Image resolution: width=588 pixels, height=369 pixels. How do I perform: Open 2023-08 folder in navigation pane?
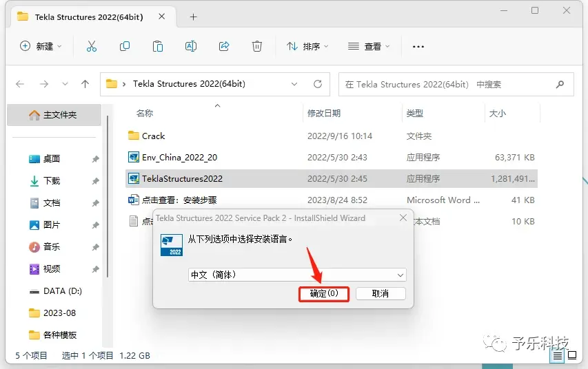tap(52, 313)
